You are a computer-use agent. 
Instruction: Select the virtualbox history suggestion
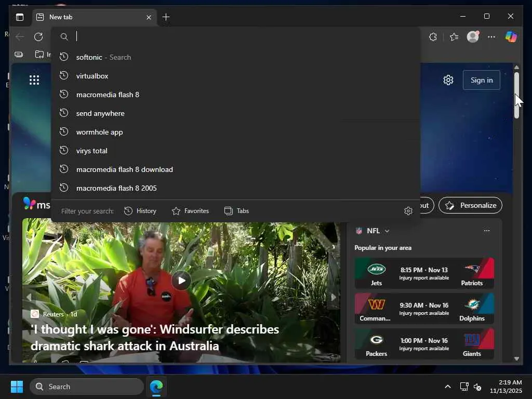tap(235, 76)
